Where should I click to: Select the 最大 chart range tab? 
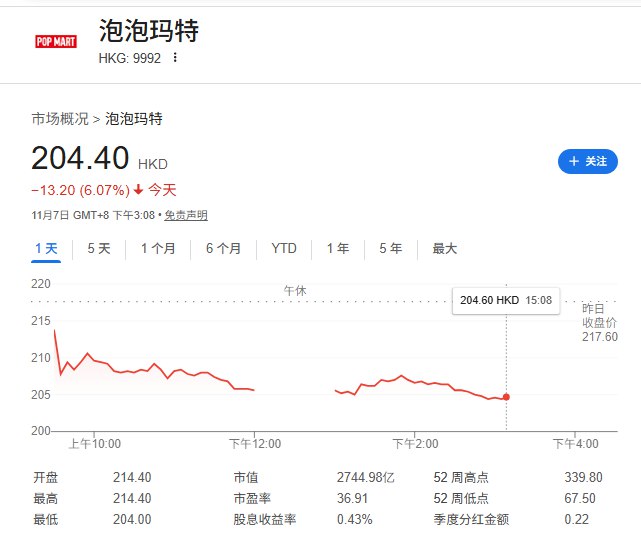444,249
